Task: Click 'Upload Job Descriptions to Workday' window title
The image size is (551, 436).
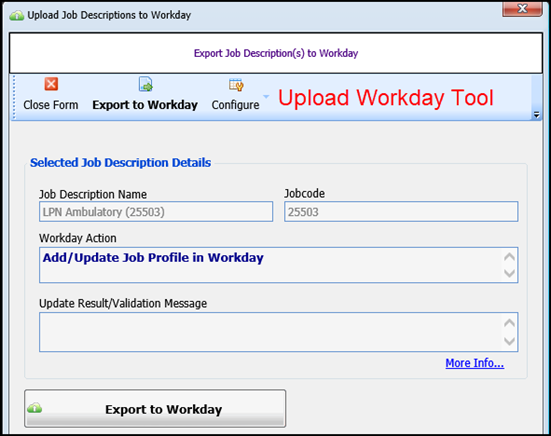Action: tap(109, 15)
